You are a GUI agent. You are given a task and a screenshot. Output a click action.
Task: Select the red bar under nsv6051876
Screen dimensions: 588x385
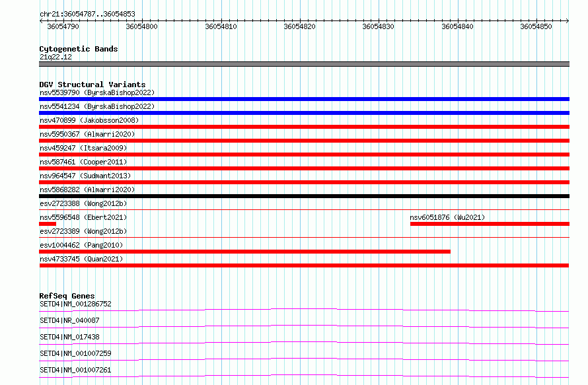[x=490, y=224]
